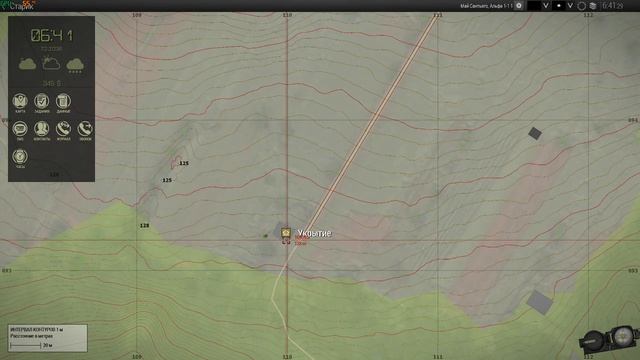Click the circle outline icon in top bar
Viewport: 640px width, 360px height.
[x=582, y=6]
